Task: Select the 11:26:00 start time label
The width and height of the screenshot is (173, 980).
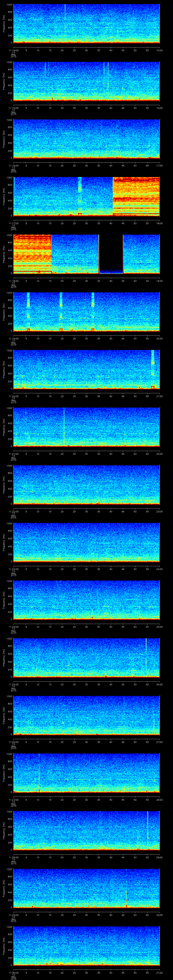Action: coord(13,742)
